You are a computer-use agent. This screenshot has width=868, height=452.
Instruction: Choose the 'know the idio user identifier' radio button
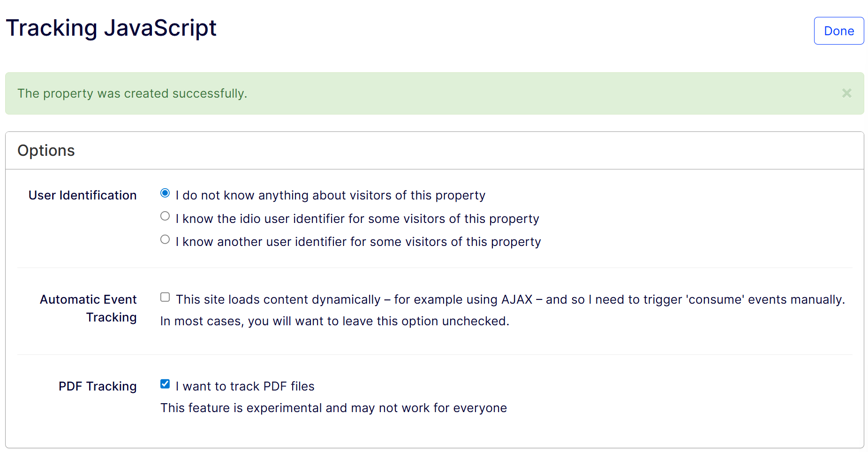pyautogui.click(x=165, y=216)
